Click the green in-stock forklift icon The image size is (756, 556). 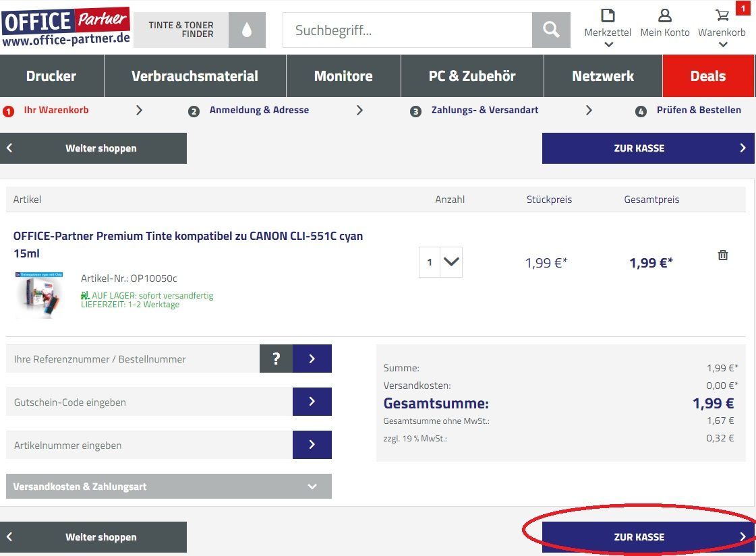(x=85, y=295)
